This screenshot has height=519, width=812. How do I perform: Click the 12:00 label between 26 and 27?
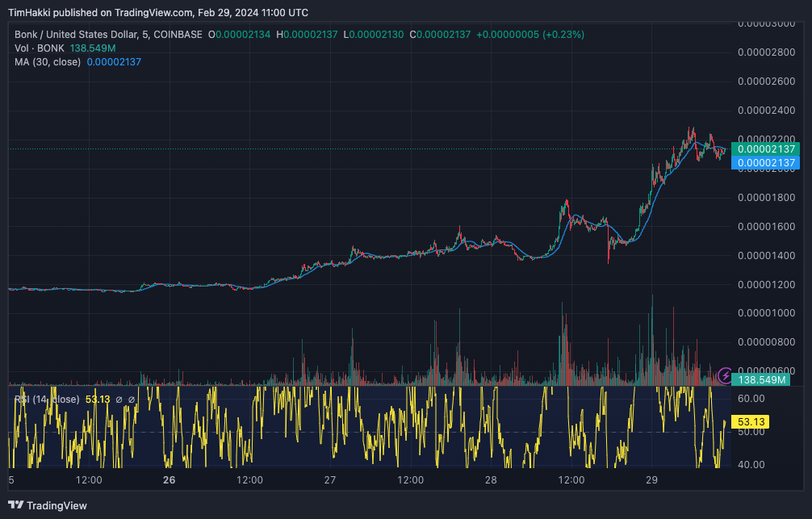pos(249,480)
